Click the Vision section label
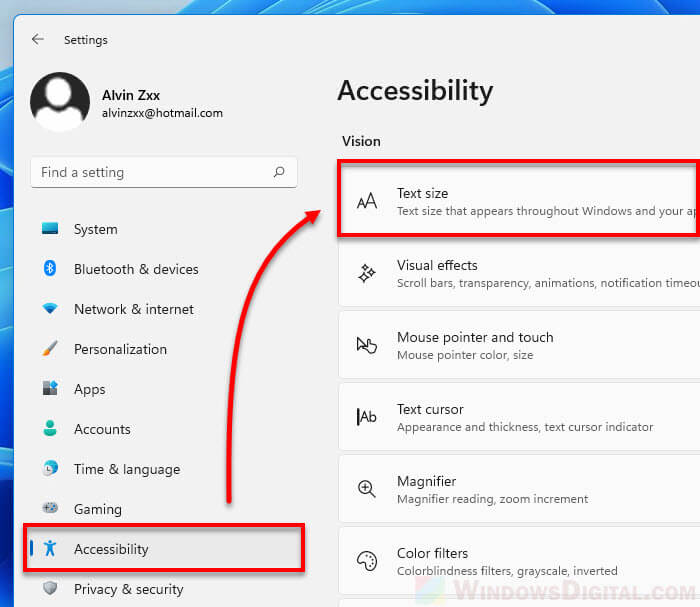This screenshot has height=607, width=700. [361, 141]
